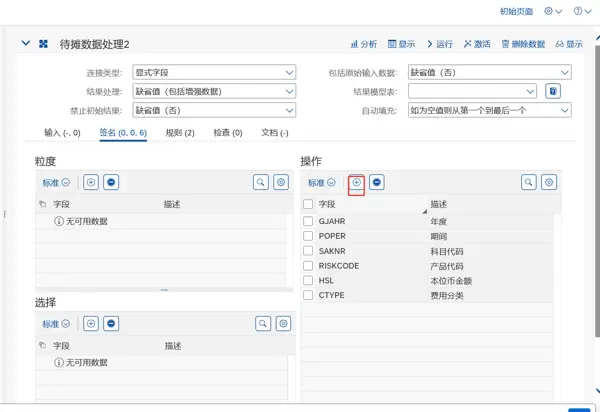Screen dimensions: 600x412
Task: Open search in the 选择 panel
Action: [x=262, y=324]
